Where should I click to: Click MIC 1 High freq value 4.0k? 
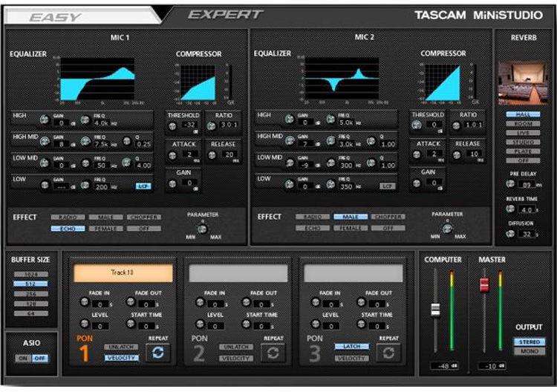pos(101,123)
